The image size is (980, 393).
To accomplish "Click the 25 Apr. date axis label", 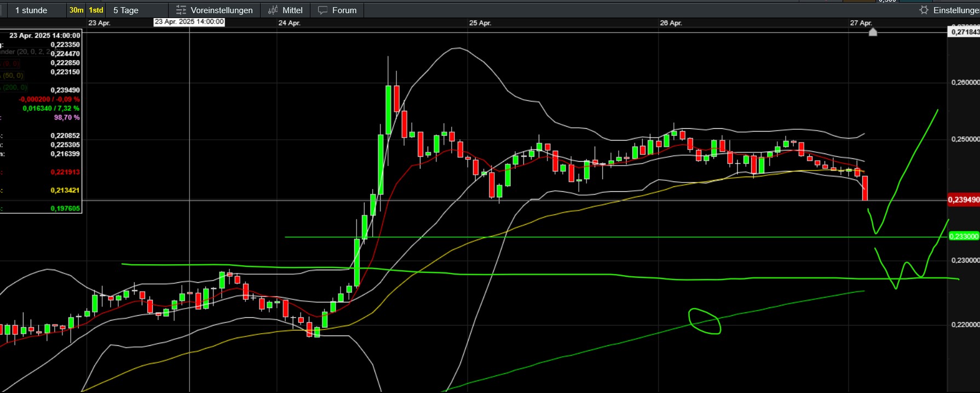I will click(x=480, y=23).
